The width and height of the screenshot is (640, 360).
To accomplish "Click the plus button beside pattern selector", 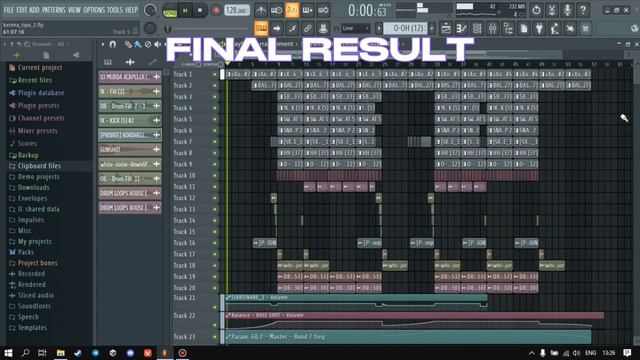I will [432, 28].
